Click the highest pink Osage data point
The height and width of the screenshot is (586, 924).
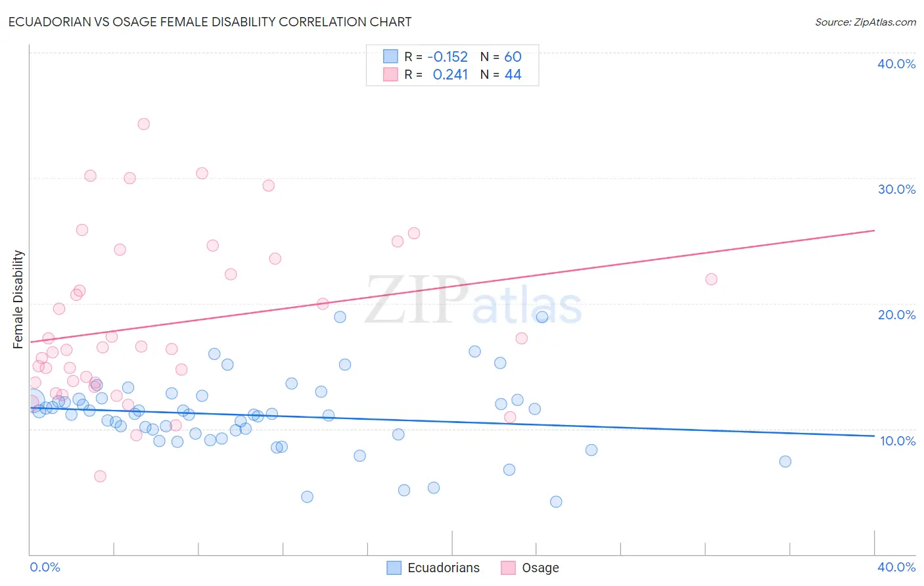(x=143, y=124)
